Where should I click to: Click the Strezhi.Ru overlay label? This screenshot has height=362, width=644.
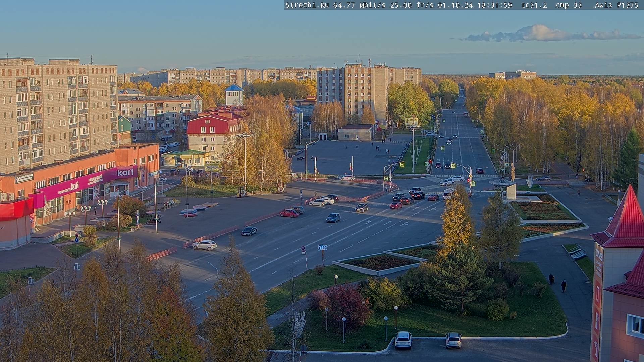pos(307,5)
